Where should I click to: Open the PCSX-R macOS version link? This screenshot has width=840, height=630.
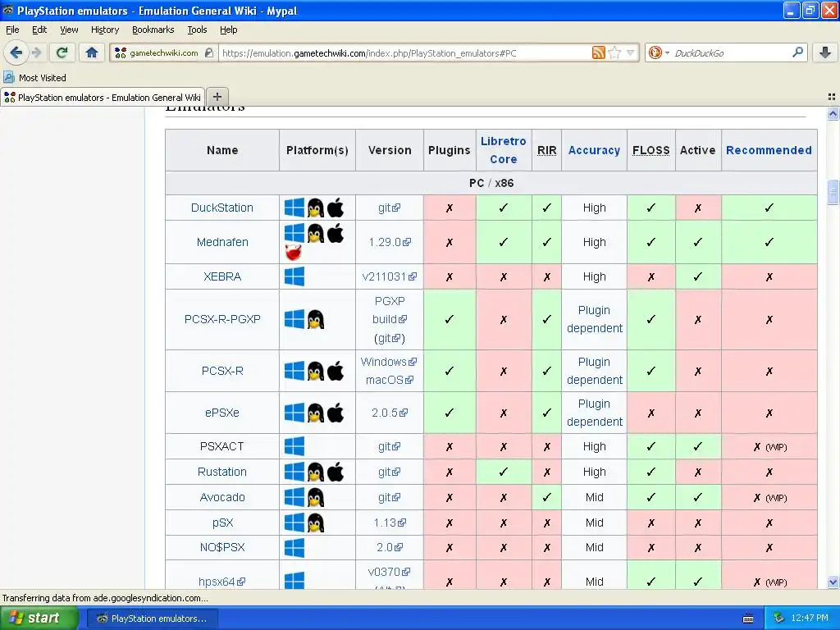tap(390, 380)
